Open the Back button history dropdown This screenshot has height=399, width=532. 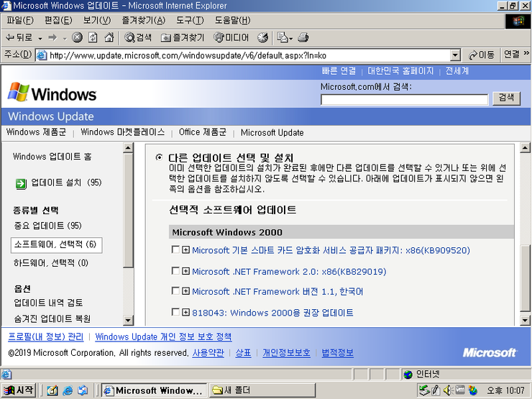pyautogui.click(x=40, y=38)
